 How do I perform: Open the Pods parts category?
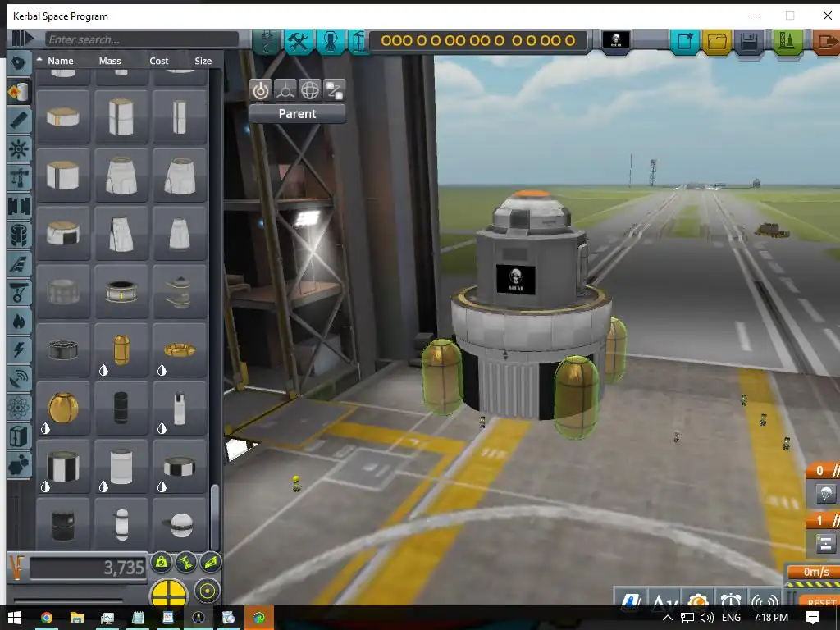[x=20, y=64]
